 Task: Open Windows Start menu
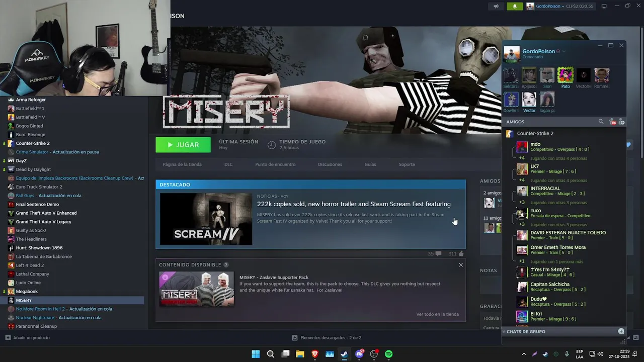tap(256, 354)
